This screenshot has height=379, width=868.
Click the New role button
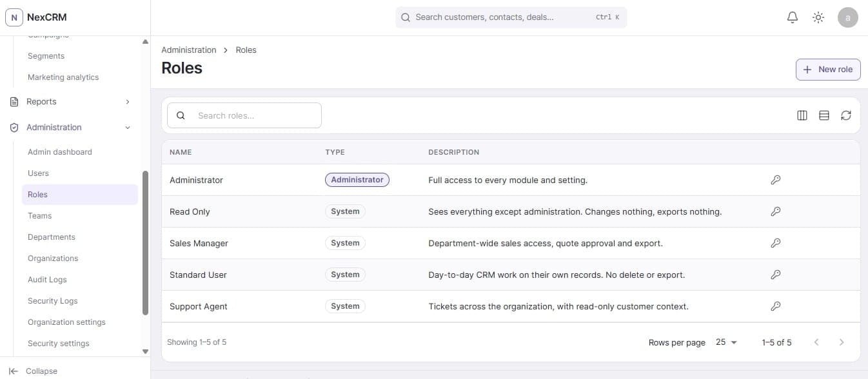pos(828,70)
